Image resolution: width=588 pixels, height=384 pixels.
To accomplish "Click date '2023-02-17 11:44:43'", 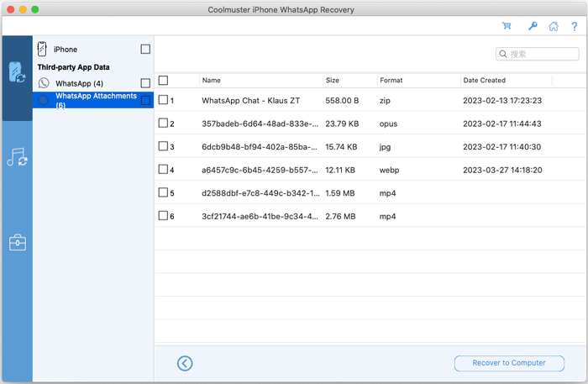I will click(x=502, y=124).
